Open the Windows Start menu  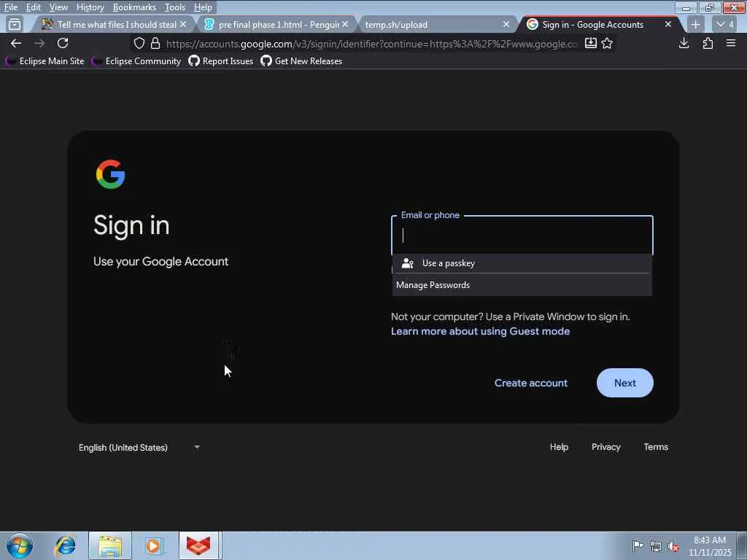[20, 545]
